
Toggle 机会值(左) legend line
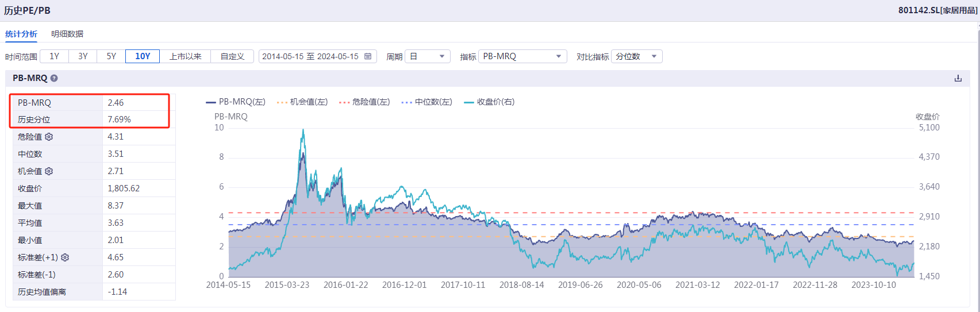302,102
